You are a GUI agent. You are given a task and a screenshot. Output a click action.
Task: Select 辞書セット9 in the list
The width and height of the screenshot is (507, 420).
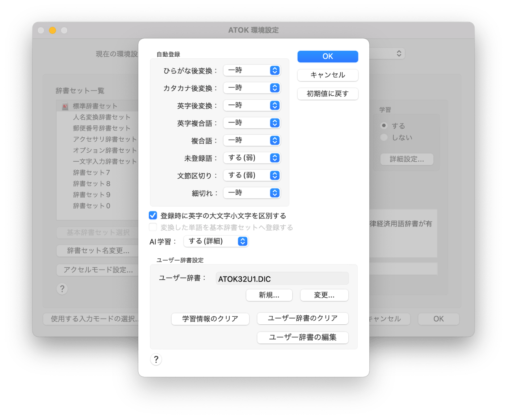(97, 195)
